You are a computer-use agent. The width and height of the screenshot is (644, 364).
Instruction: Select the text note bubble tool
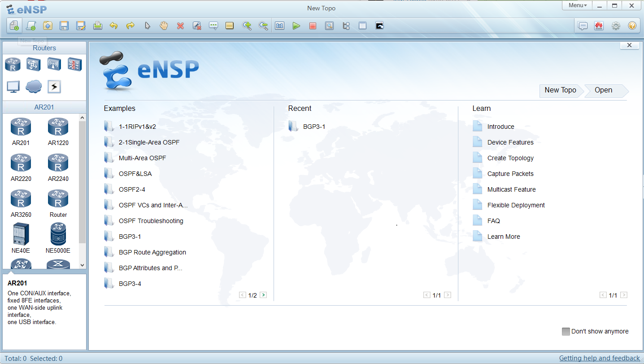[213, 26]
